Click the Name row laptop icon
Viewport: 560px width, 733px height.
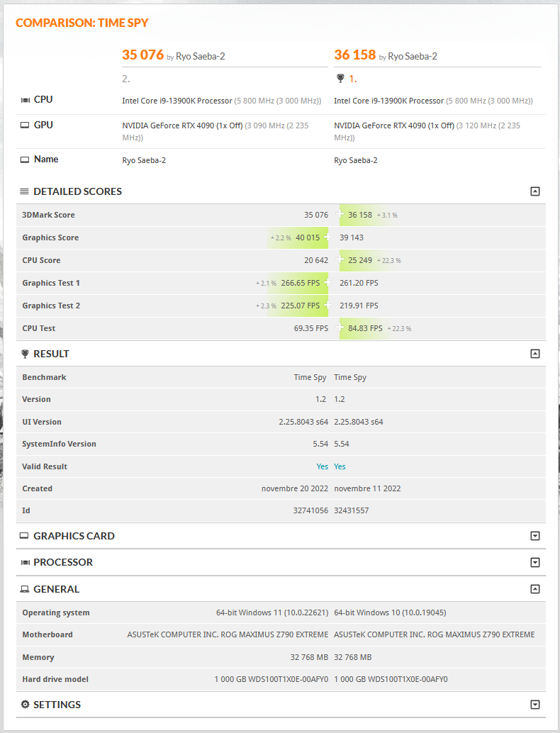(25, 160)
